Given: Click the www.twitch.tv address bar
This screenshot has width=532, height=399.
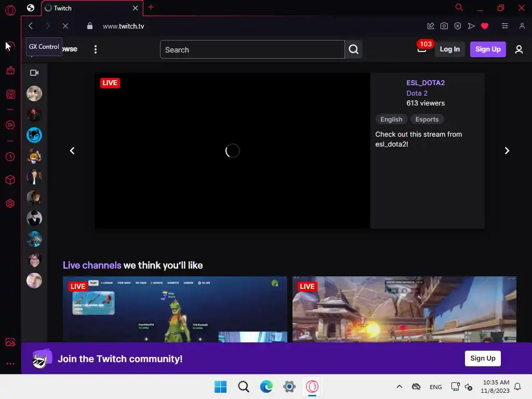Looking at the screenshot, I should point(124,26).
